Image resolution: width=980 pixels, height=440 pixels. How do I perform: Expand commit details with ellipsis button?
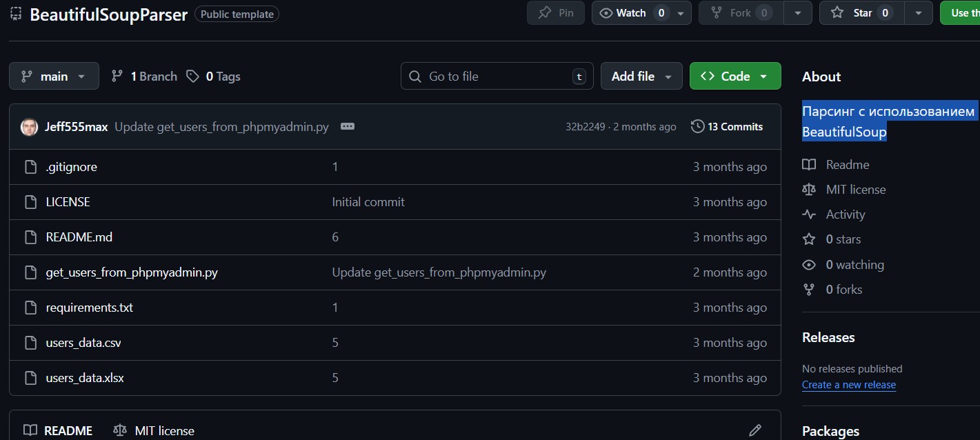(348, 127)
